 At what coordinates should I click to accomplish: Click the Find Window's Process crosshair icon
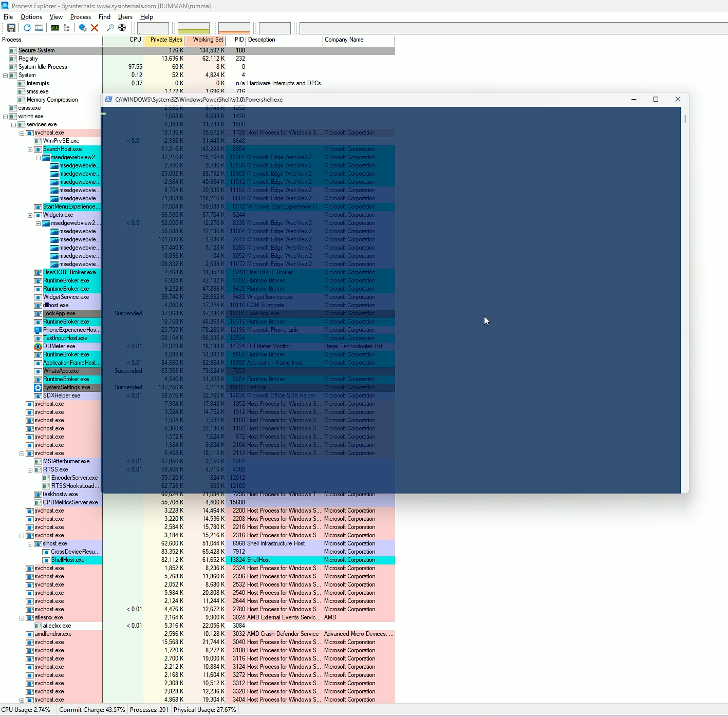[122, 28]
